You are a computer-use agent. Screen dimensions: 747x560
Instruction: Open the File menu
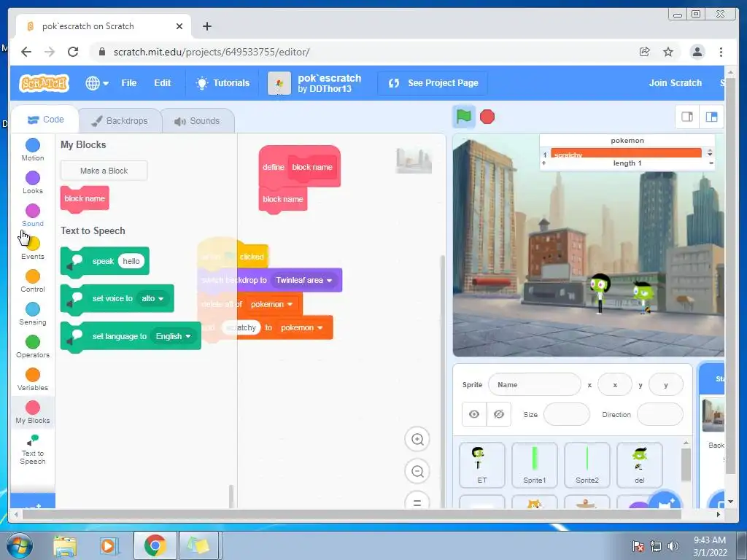tap(128, 83)
